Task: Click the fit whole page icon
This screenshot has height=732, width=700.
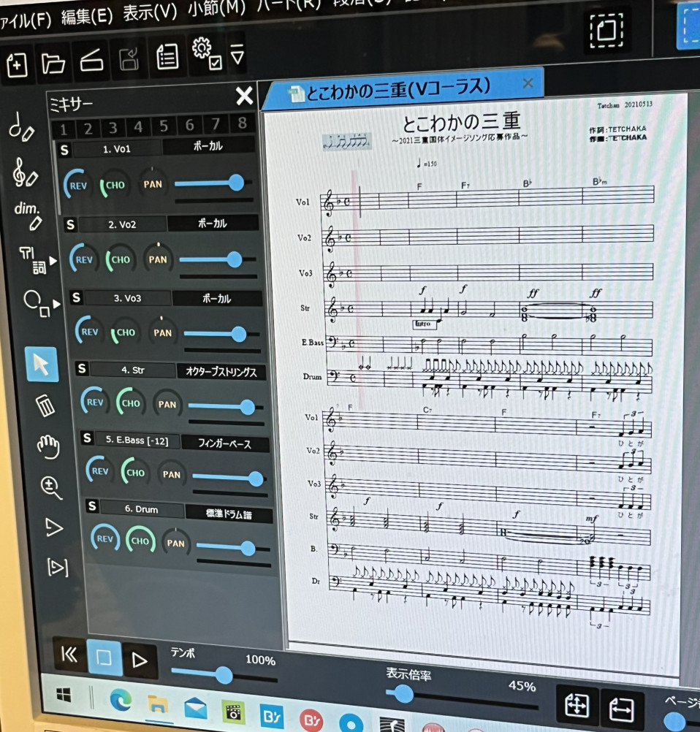Action: coord(577,704)
